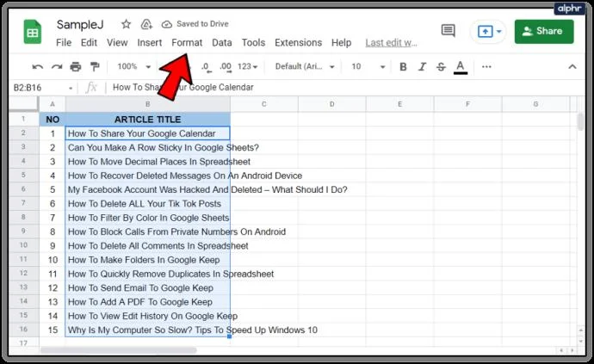594x364 pixels.
Task: Open comment history icon
Action: tap(448, 31)
